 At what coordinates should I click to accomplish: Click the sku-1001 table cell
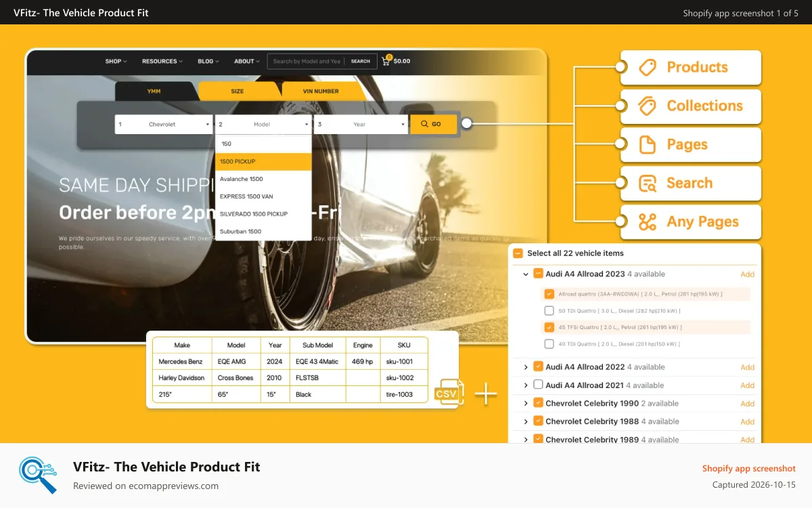click(404, 362)
